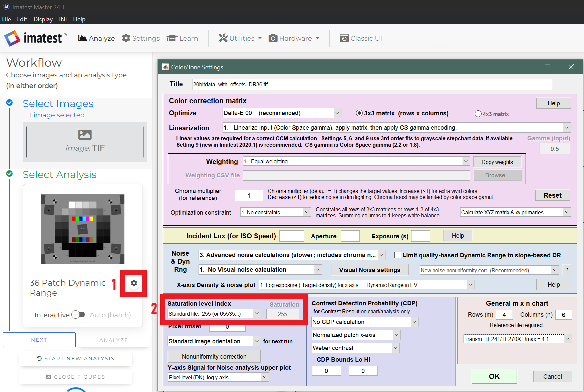Click Help next to Exposure field
Screen dimensions: 584x392
click(458, 236)
